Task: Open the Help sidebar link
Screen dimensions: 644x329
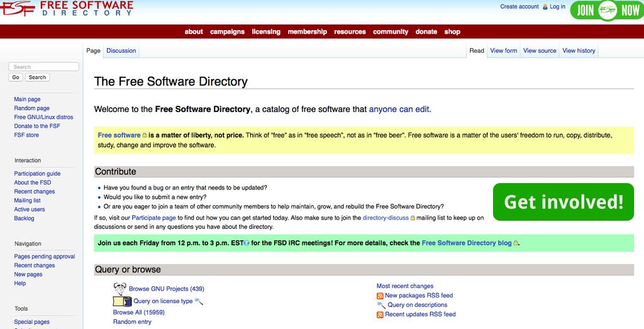Action: [x=19, y=284]
